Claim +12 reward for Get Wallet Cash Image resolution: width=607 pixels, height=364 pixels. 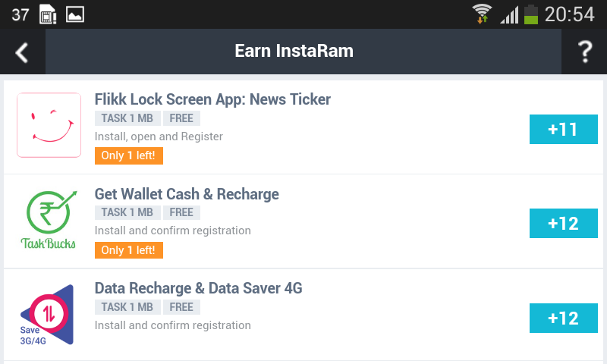point(563,224)
